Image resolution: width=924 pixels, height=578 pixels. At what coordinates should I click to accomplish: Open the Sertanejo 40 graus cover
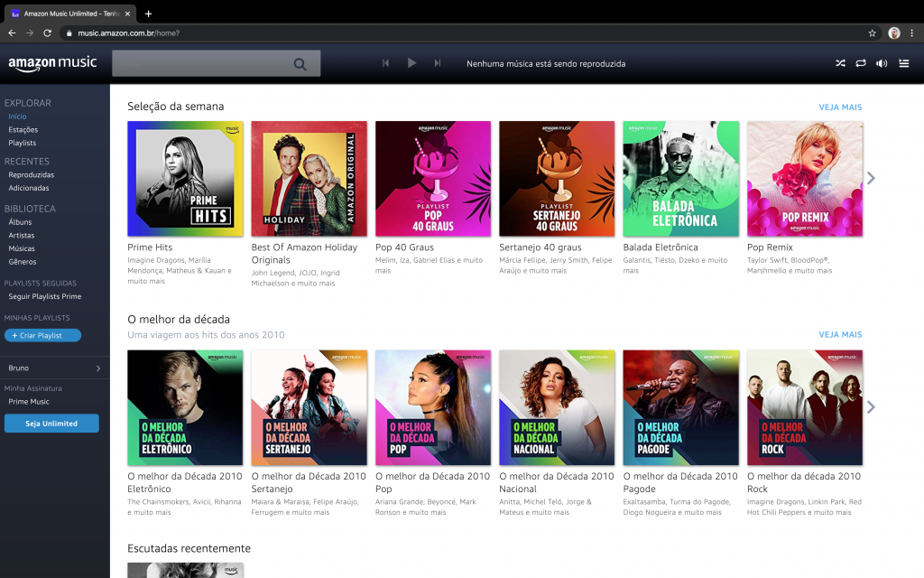point(557,179)
